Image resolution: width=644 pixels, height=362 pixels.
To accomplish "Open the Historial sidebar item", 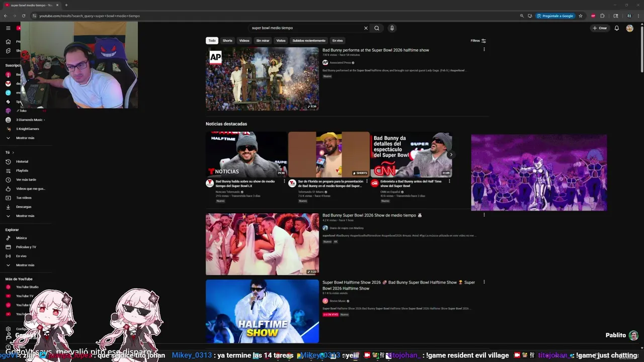I will click(23, 161).
